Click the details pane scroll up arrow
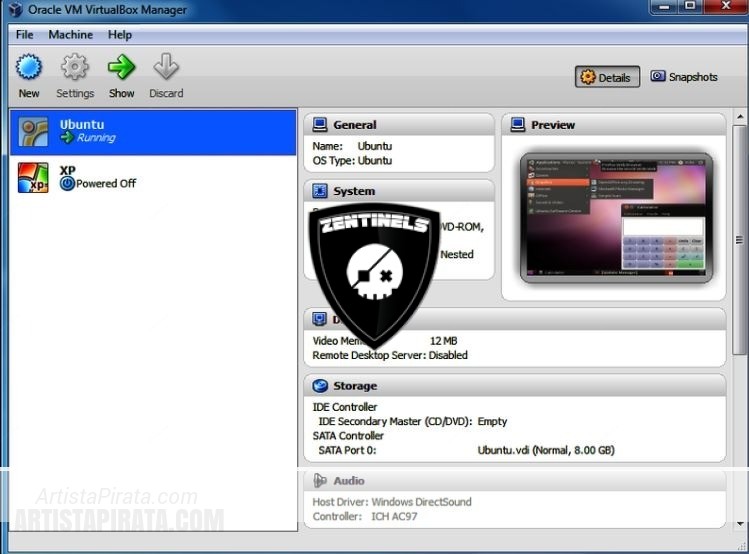Screen dimensions: 749x554 tap(740, 116)
